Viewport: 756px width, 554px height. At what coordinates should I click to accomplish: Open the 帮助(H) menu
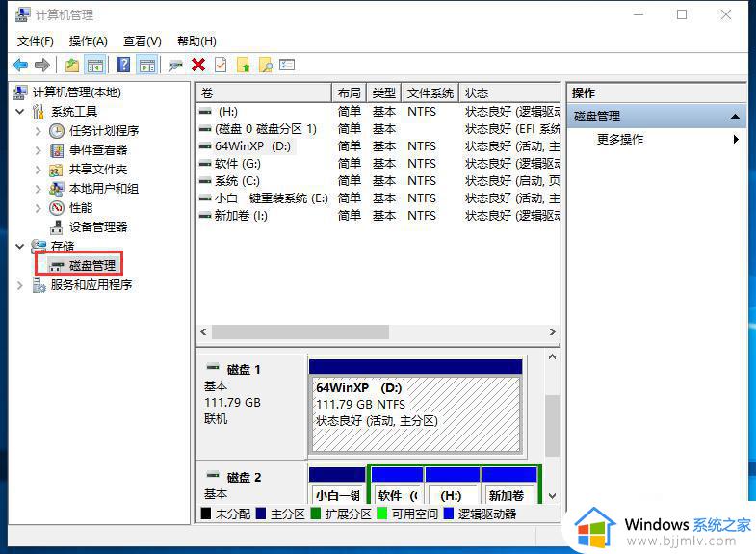pos(196,41)
